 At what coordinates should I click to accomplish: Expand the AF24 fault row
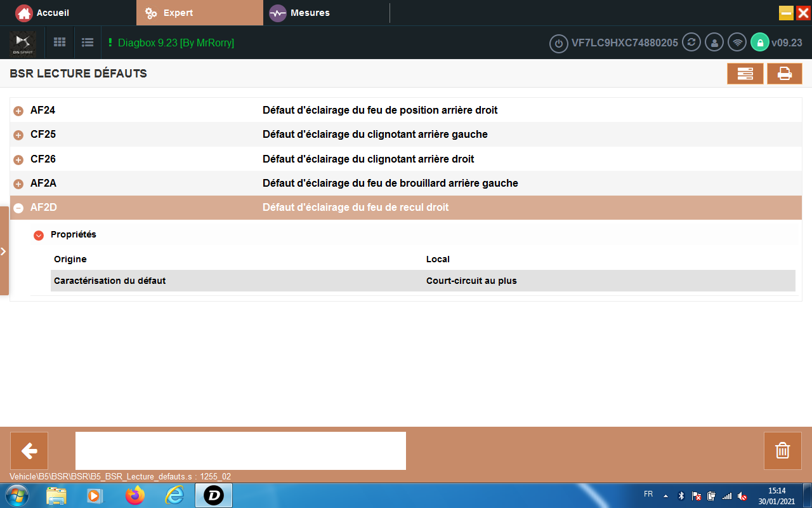(x=18, y=111)
